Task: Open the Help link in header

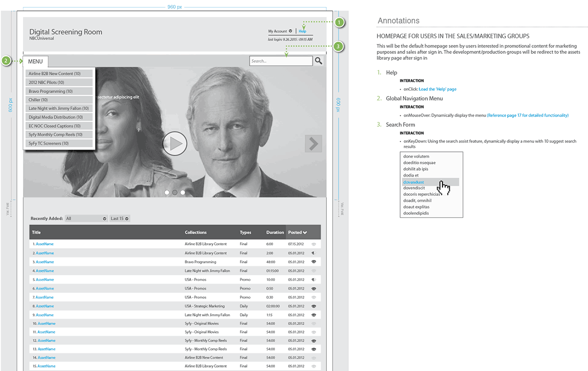Action: point(302,31)
